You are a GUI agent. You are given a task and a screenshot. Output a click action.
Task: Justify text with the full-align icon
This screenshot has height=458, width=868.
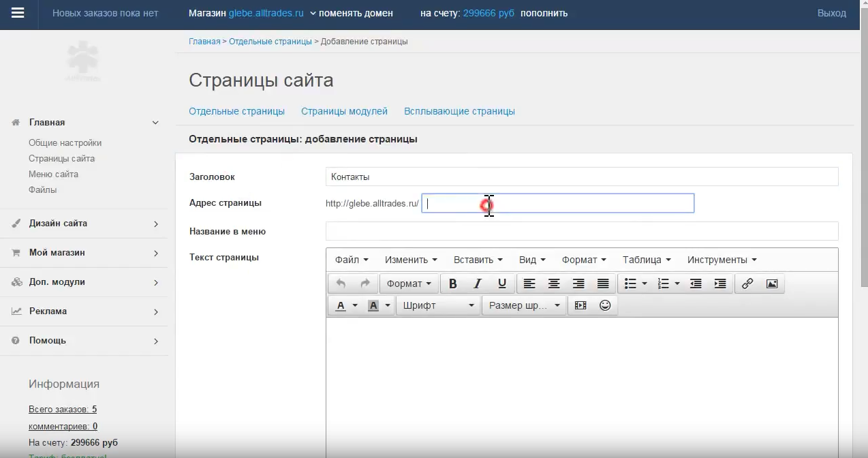pyautogui.click(x=603, y=284)
